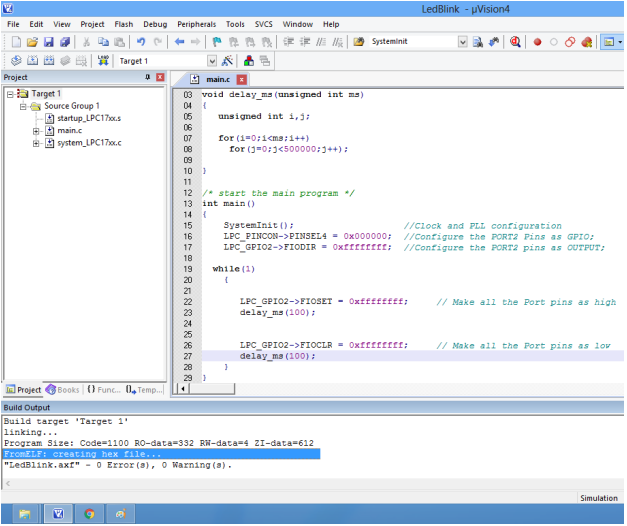Click the Undo arrow icon
The height and width of the screenshot is (526, 627).
(141, 42)
